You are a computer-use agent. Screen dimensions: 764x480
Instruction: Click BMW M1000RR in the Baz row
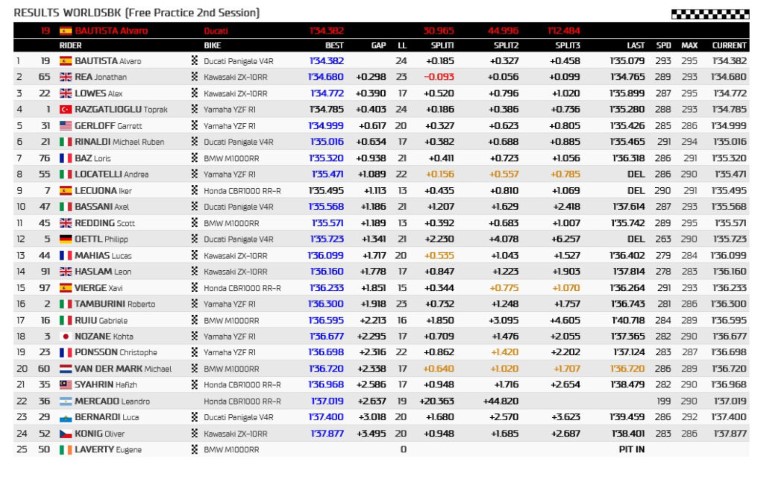pos(231,158)
